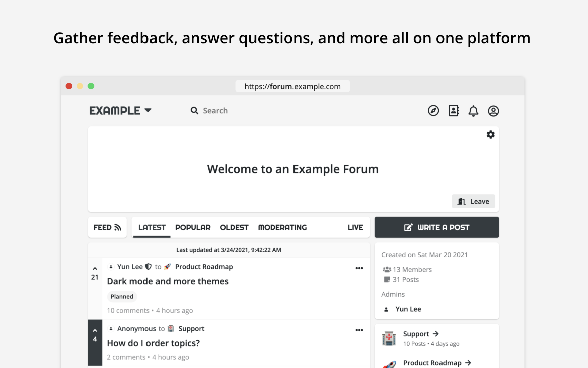Viewport: 588px width, 368px height.
Task: Click the search magnifier icon
Action: (194, 110)
